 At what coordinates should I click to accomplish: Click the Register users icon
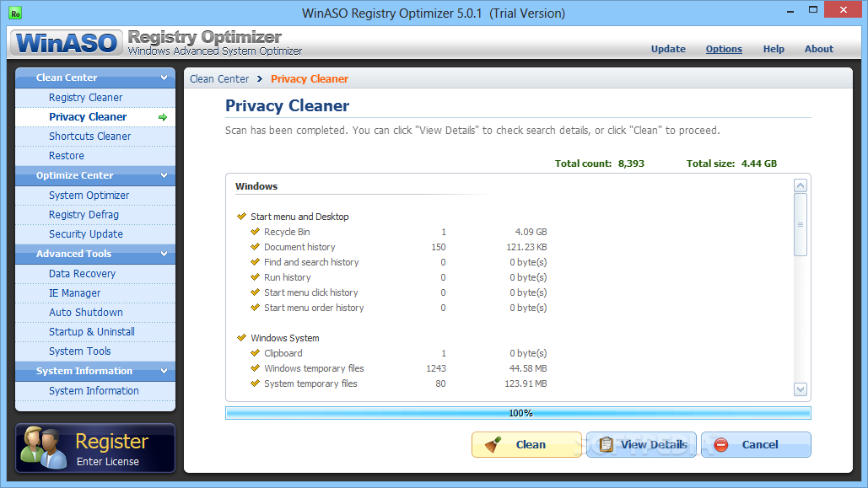coord(43,448)
